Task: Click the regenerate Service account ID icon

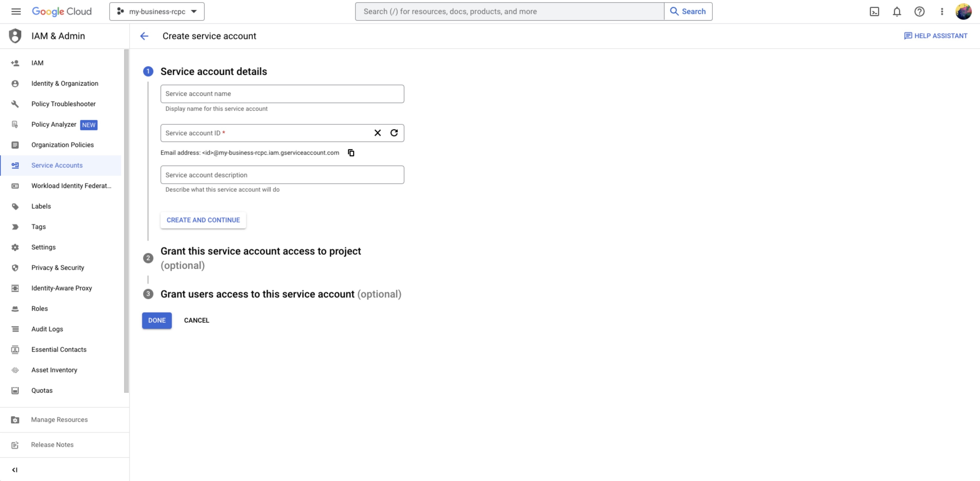Action: pos(394,133)
